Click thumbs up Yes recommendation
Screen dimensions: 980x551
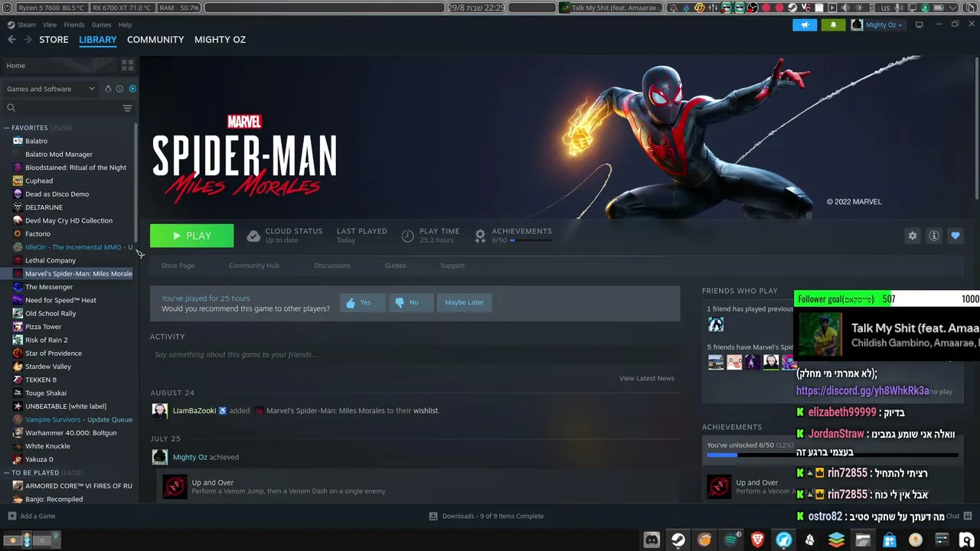(362, 302)
